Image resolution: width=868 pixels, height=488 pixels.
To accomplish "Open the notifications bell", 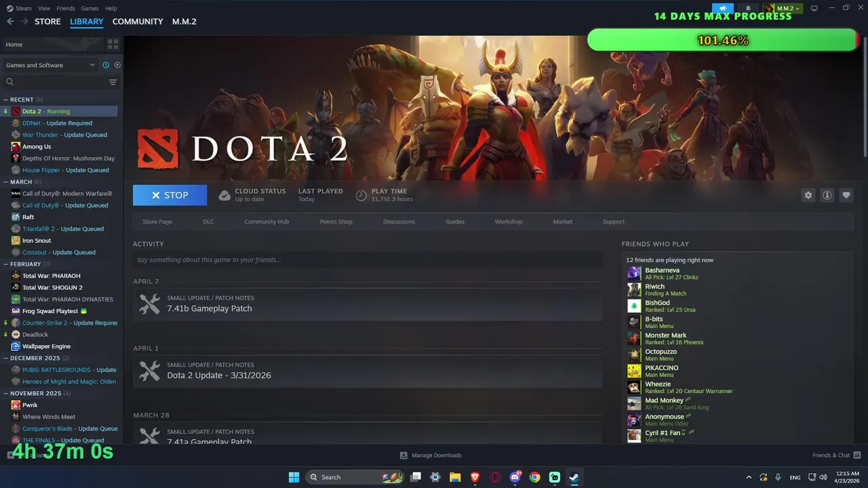I will point(748,8).
